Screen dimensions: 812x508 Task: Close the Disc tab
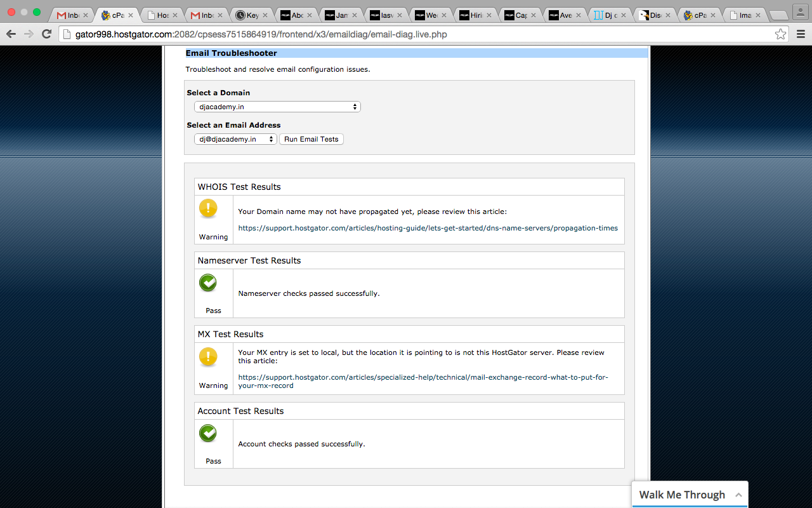click(x=668, y=15)
